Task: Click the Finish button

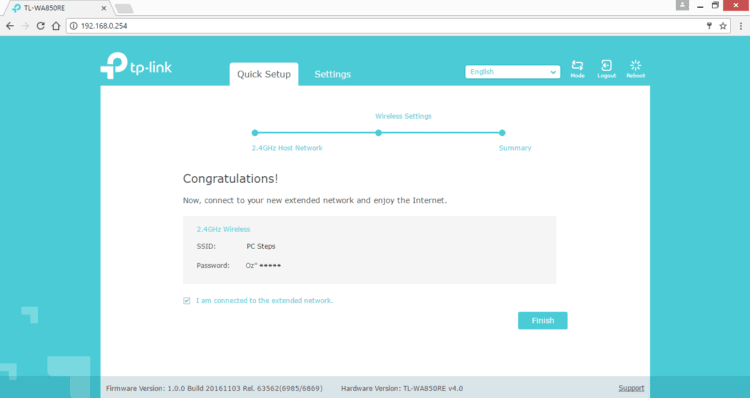Action: pyautogui.click(x=542, y=321)
